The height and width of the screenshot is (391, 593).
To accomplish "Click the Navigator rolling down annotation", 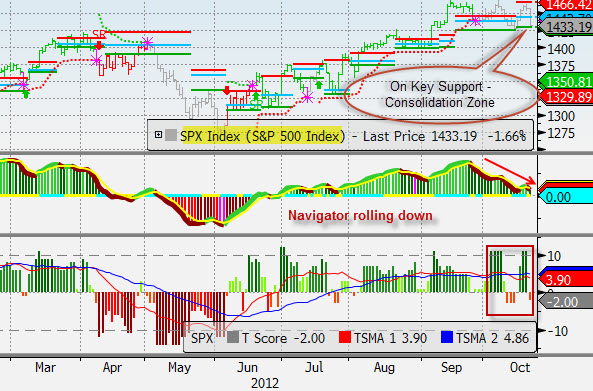I will 360,216.
